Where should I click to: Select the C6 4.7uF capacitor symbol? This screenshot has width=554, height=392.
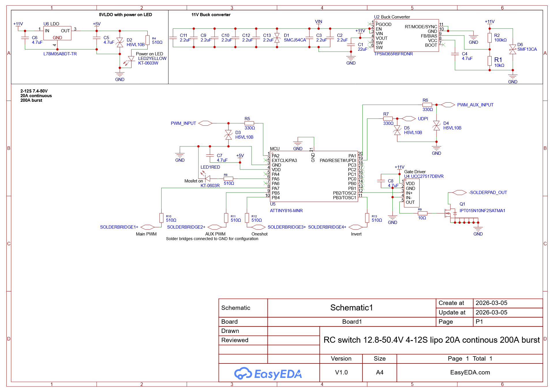click(25, 38)
